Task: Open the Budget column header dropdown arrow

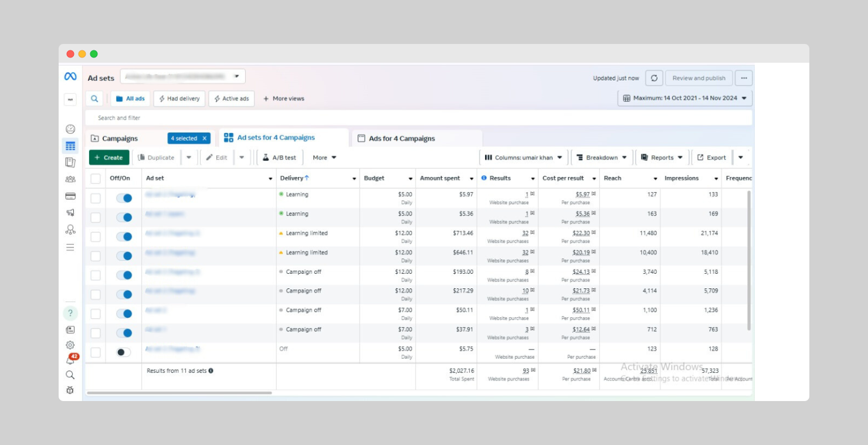Action: pos(411,179)
